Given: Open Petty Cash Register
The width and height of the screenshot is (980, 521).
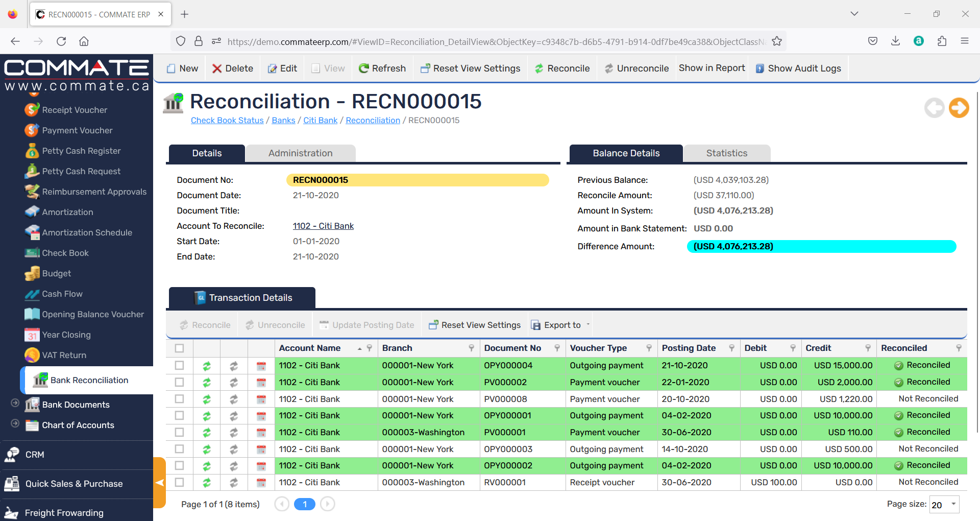Looking at the screenshot, I should point(81,151).
